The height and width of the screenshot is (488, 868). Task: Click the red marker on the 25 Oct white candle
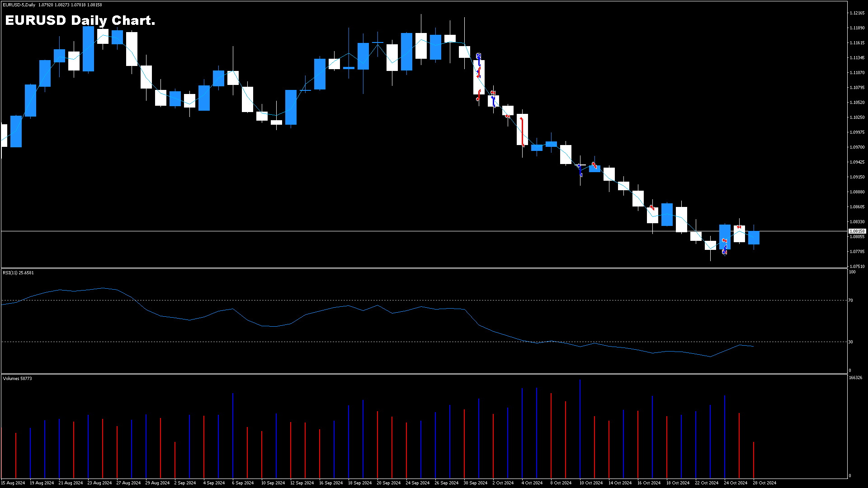click(x=739, y=227)
